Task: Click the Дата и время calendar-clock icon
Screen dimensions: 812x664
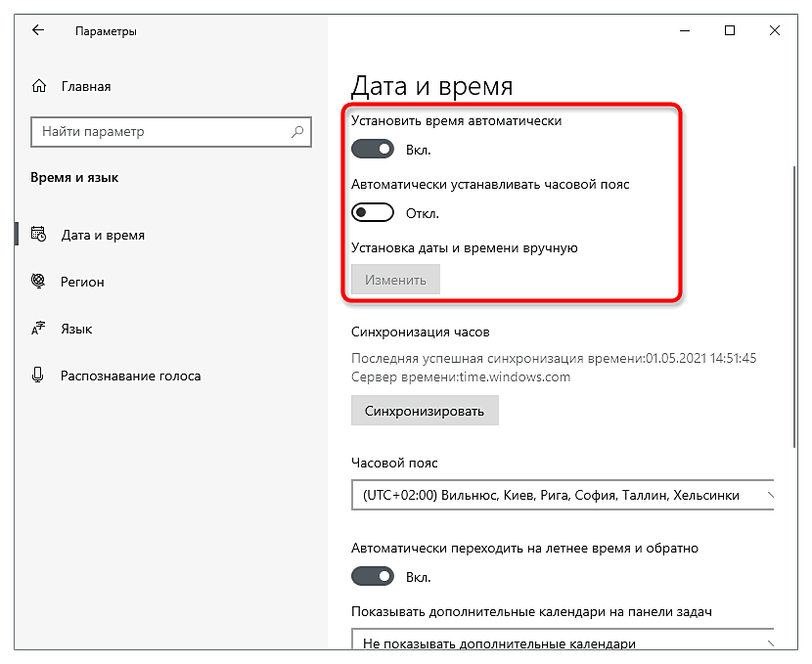Action: [39, 235]
